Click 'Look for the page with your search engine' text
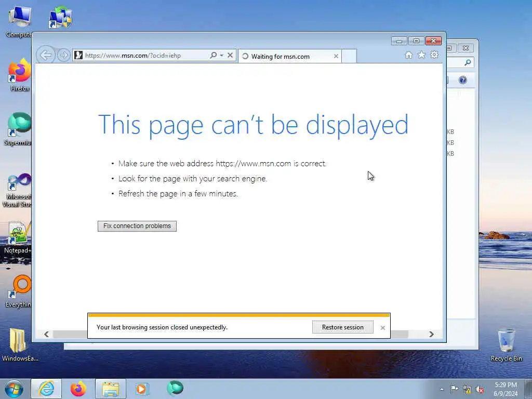The width and height of the screenshot is (532, 399). (193, 179)
